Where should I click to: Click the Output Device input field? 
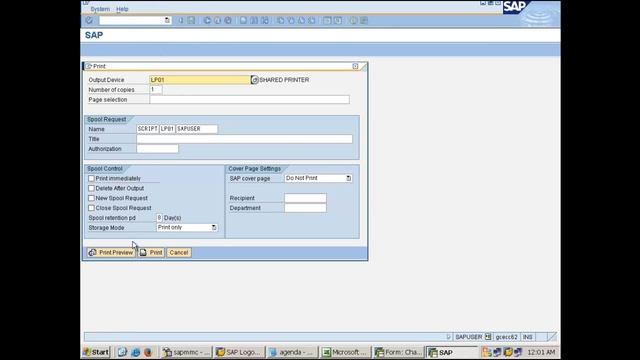click(x=200, y=80)
